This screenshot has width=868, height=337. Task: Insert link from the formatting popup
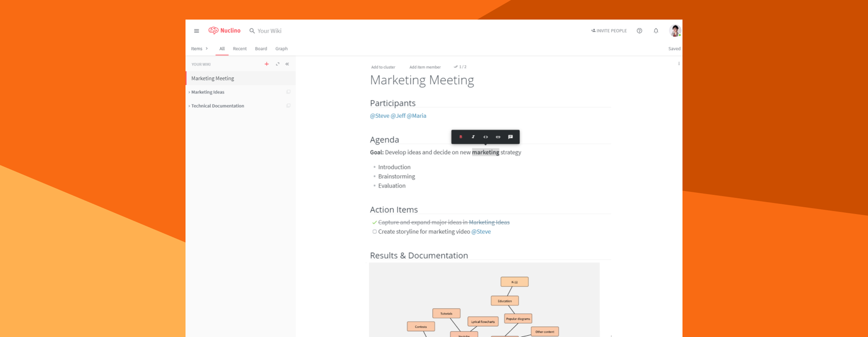pyautogui.click(x=498, y=137)
